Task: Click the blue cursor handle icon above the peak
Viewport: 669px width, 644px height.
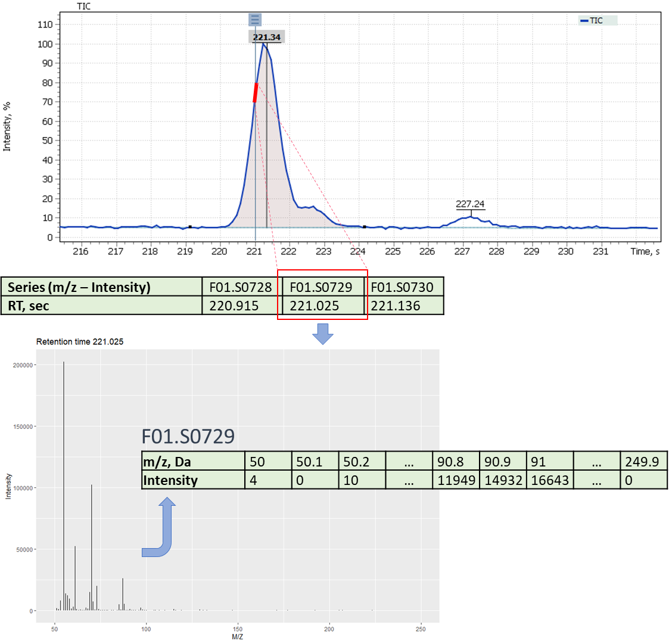Action: coord(255,20)
